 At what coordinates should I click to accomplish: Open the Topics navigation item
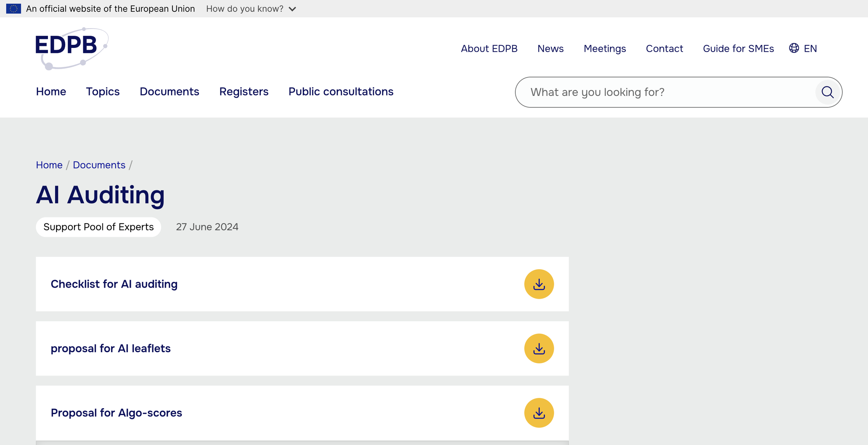[103, 91]
